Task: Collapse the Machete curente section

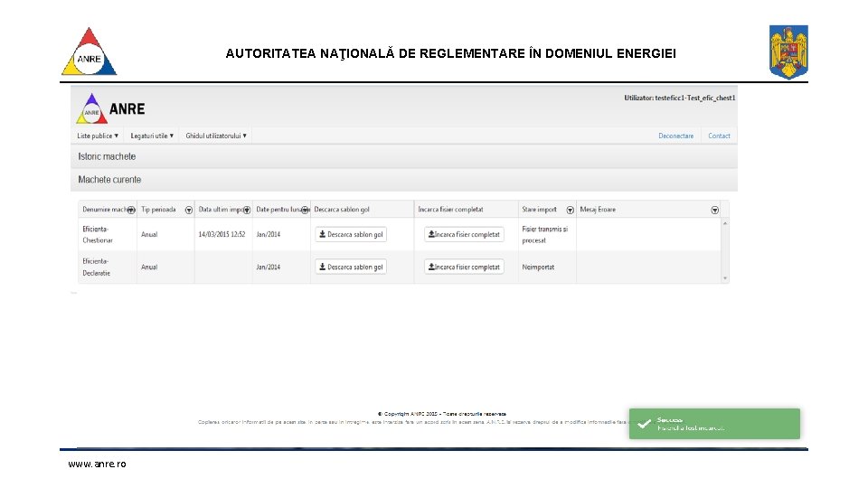Action: pyautogui.click(x=404, y=180)
